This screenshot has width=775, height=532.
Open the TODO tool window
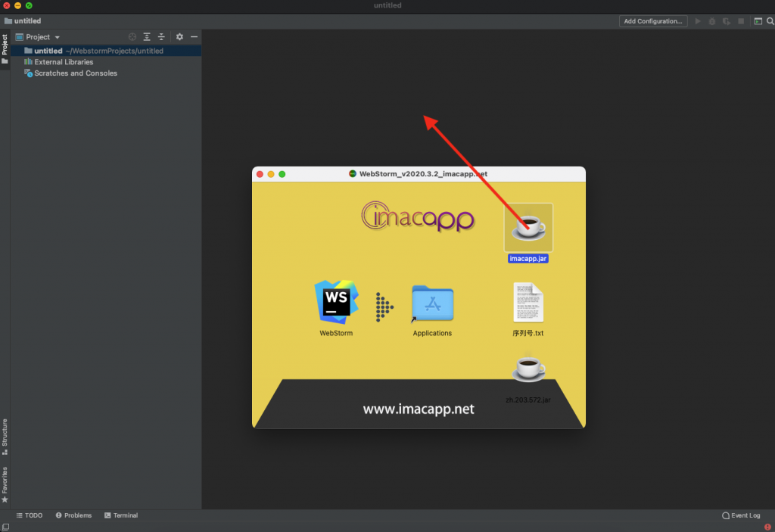[x=30, y=515]
